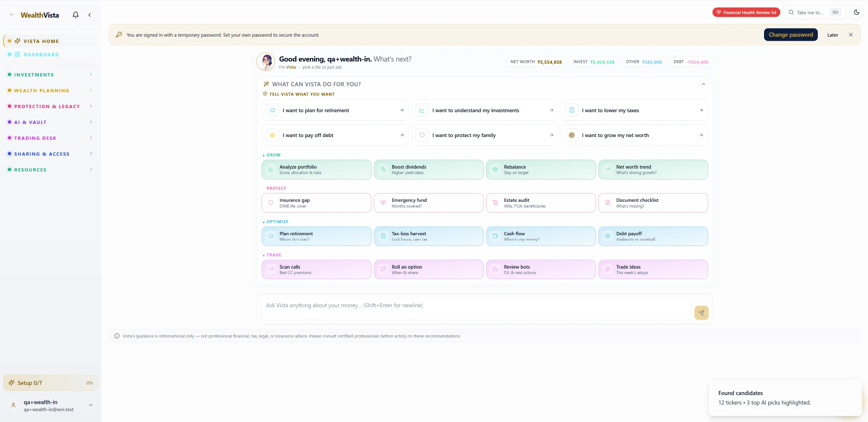Expand the Trading Desk section
The width and height of the screenshot is (868, 422).
click(50, 138)
